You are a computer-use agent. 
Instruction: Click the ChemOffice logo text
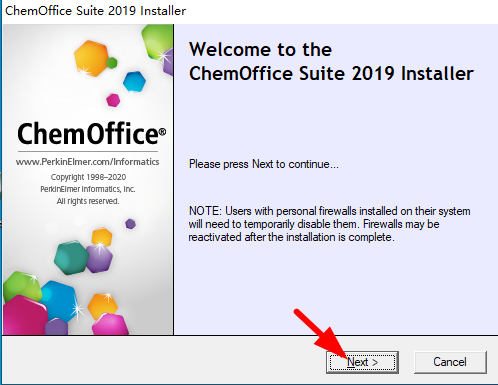(x=88, y=134)
